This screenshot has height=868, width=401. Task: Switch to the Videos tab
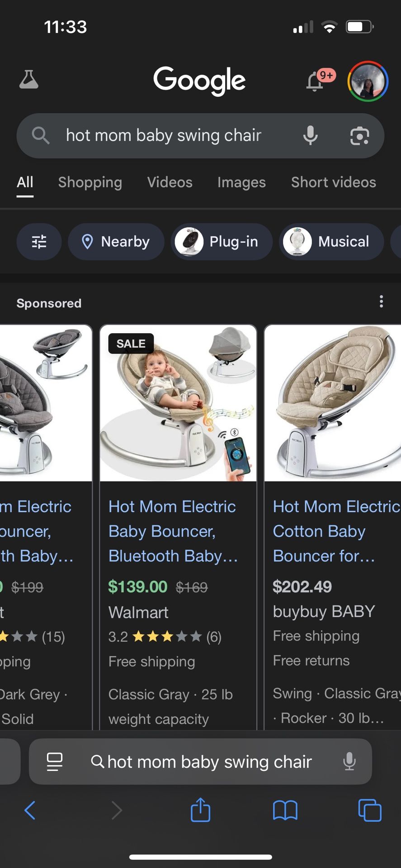(170, 182)
